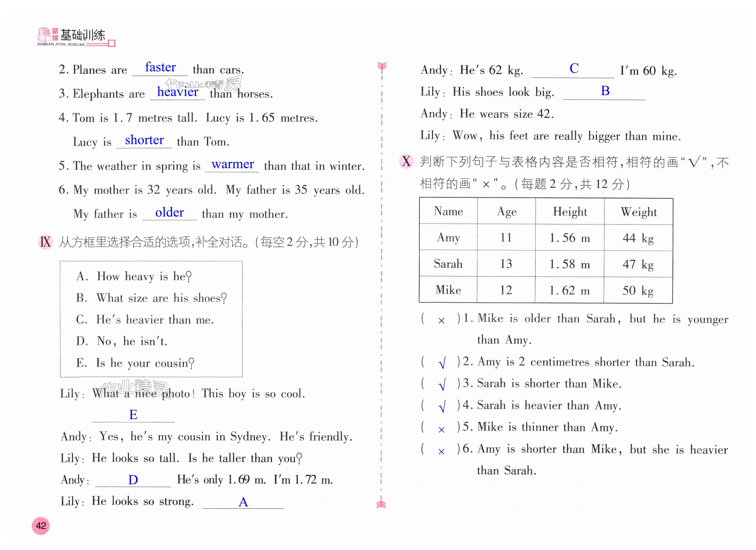Viewport: 756px width, 550px height.
Task: Click the book logo icon at top left
Action: pos(44,35)
